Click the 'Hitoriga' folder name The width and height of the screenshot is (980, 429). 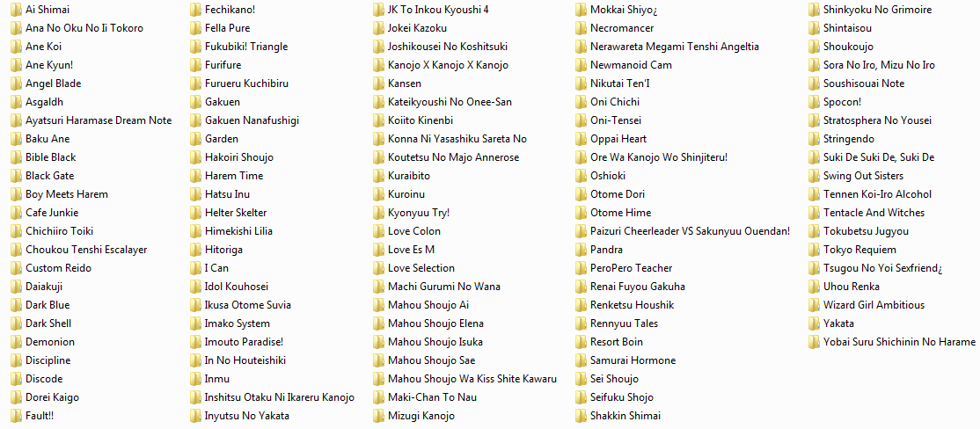pos(223,249)
